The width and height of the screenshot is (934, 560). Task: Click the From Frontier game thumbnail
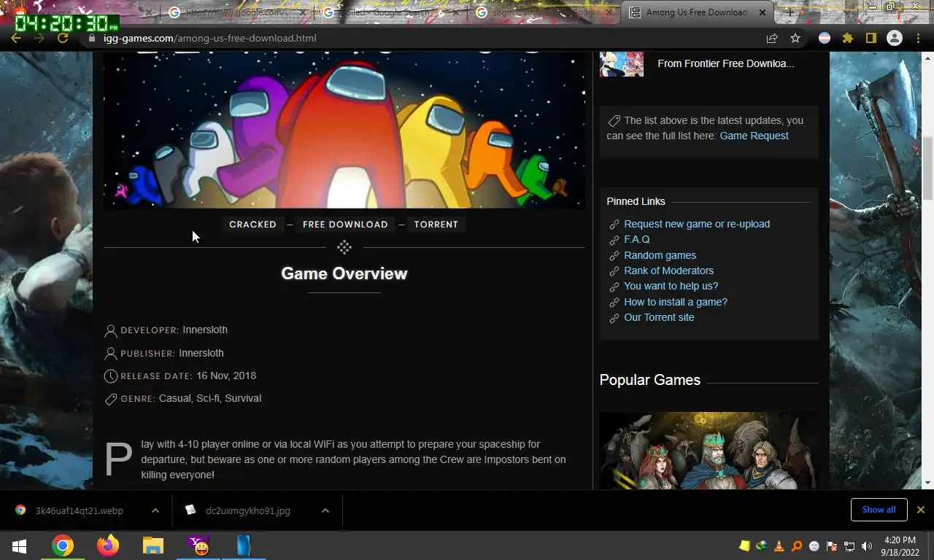coord(622,63)
